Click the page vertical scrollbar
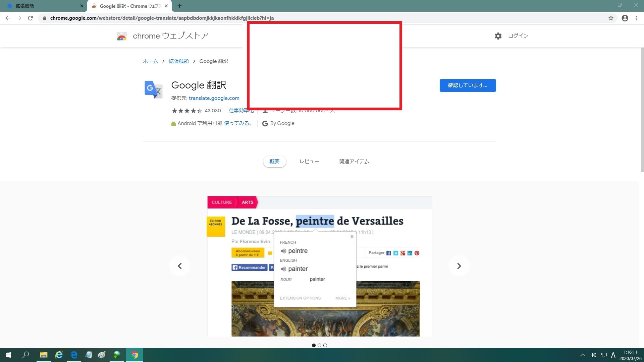This screenshot has width=644, height=362. 642,109
